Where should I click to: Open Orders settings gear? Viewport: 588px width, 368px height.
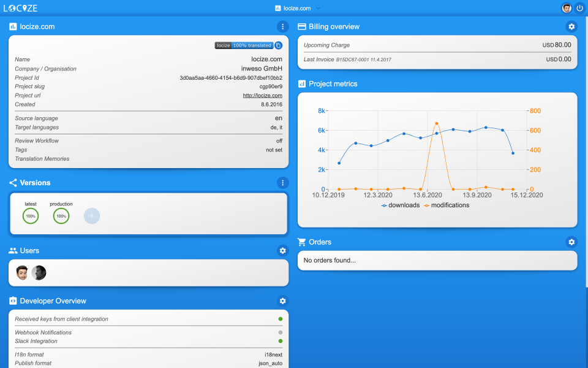571,242
